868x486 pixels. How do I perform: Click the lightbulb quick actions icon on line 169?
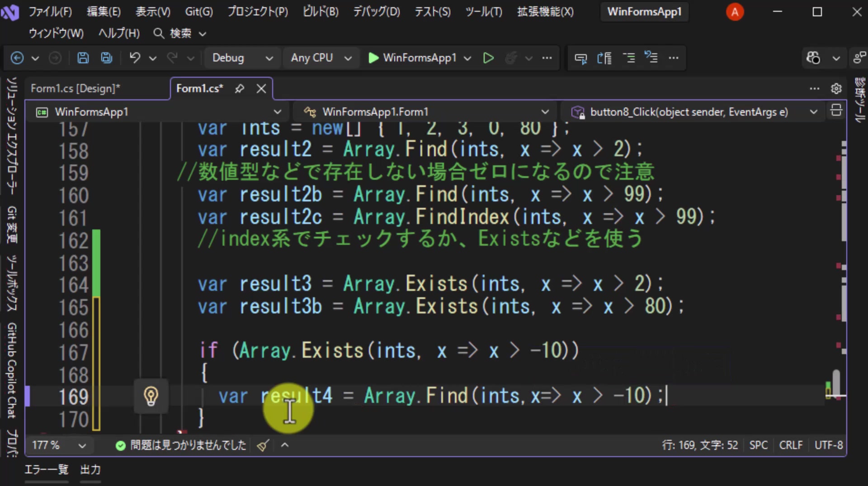click(151, 396)
